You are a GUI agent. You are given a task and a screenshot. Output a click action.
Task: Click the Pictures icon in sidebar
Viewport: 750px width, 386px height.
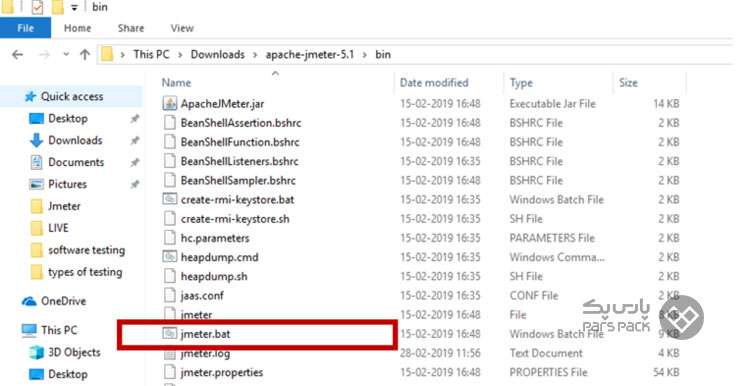click(x=36, y=185)
